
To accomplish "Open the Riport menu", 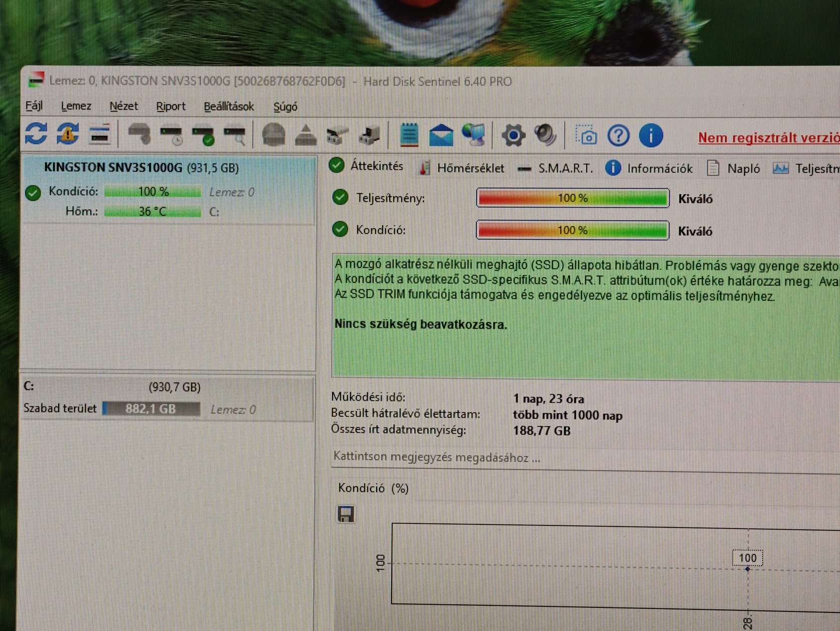I will coord(171,107).
